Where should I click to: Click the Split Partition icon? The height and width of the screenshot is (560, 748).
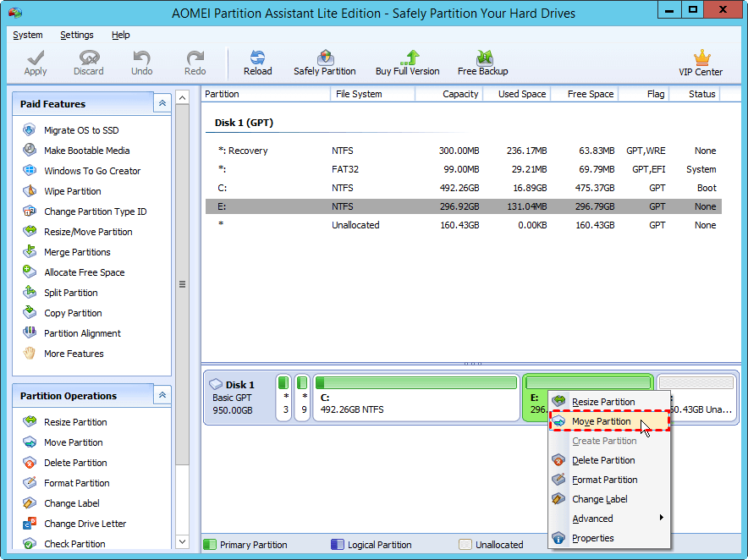pos(29,292)
